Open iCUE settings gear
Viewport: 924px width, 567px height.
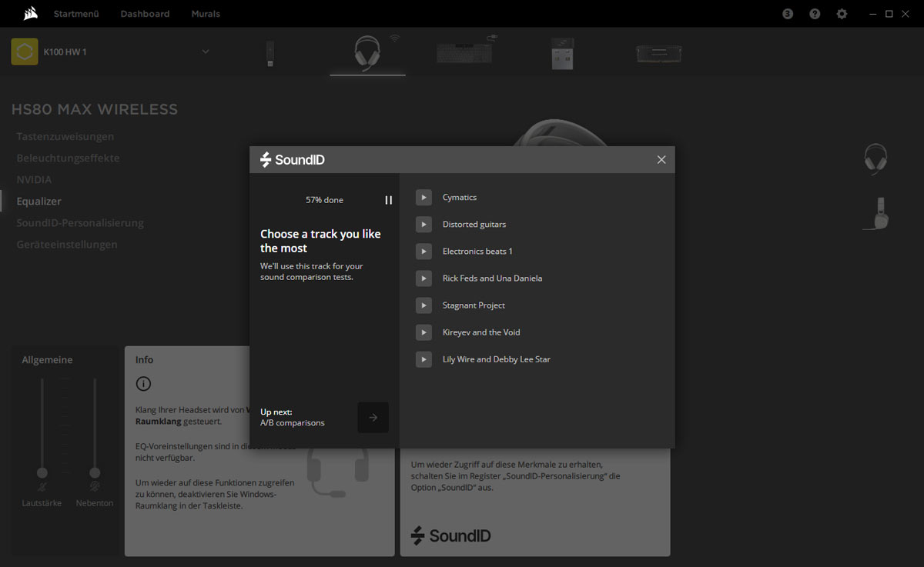point(842,14)
